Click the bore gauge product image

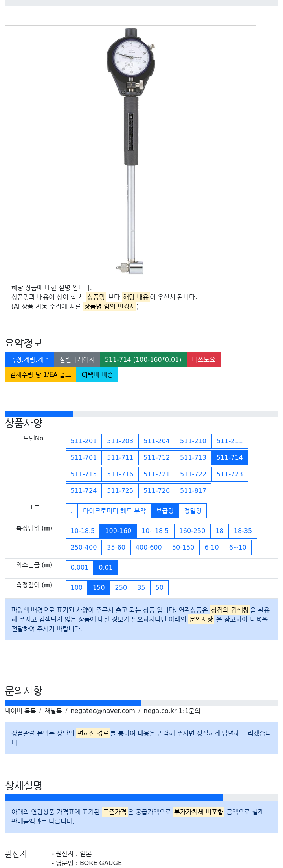coord(130,152)
